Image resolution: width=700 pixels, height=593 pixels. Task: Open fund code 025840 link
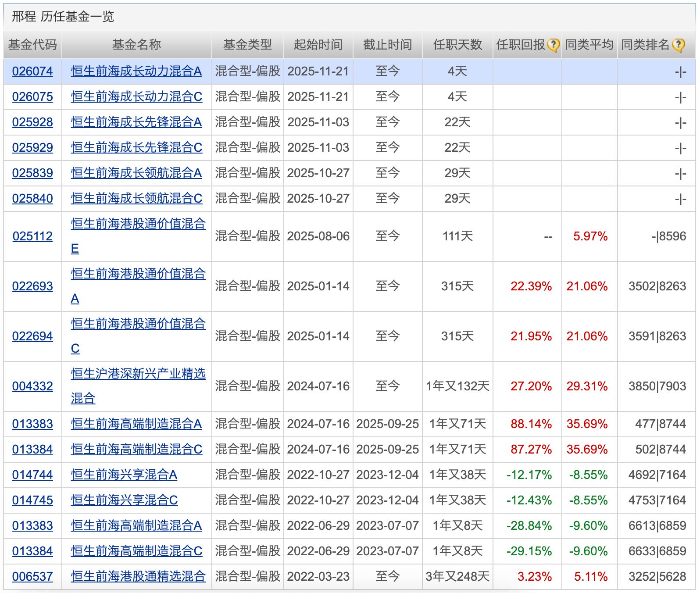click(32, 199)
